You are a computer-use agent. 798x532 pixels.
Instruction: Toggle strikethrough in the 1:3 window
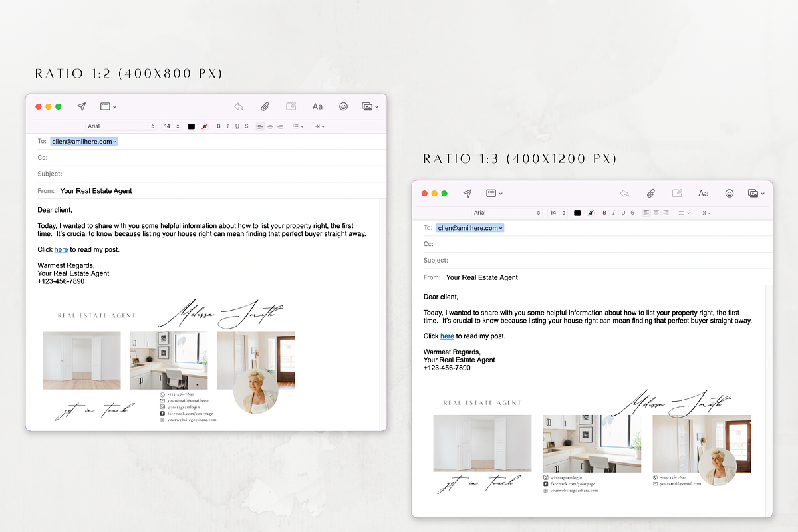click(x=632, y=213)
